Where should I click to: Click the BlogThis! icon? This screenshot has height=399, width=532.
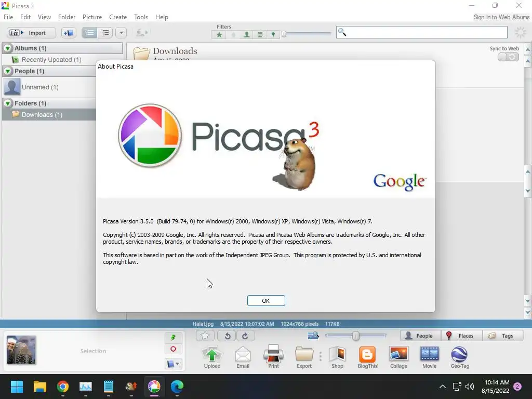tap(368, 357)
